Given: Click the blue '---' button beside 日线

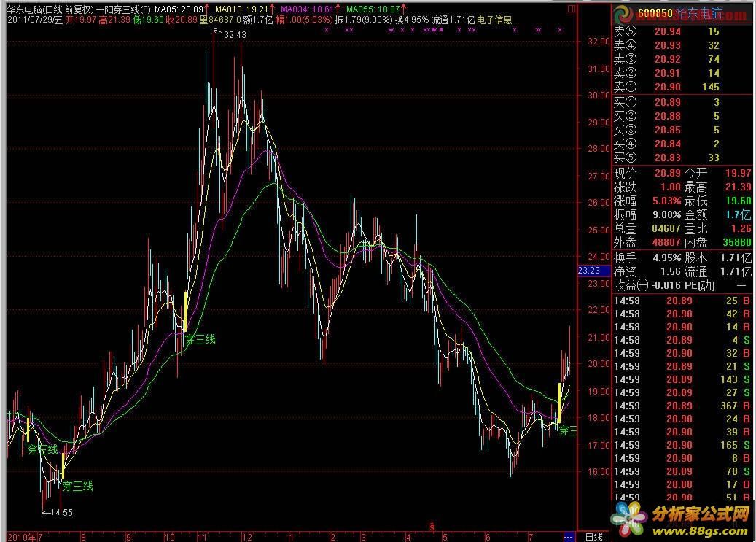Looking at the screenshot, I should pyautogui.click(x=569, y=537).
